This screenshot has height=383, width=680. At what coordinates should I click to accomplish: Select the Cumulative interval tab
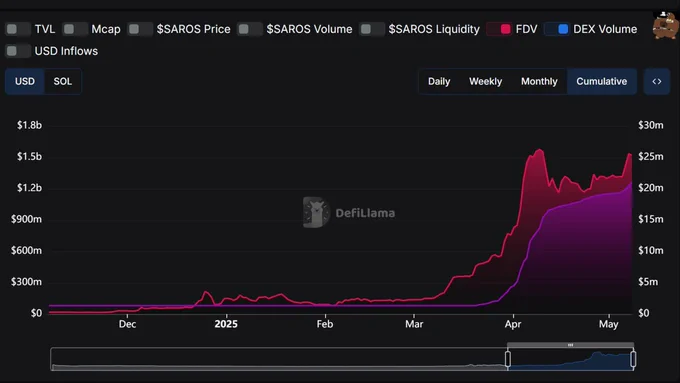coord(602,82)
